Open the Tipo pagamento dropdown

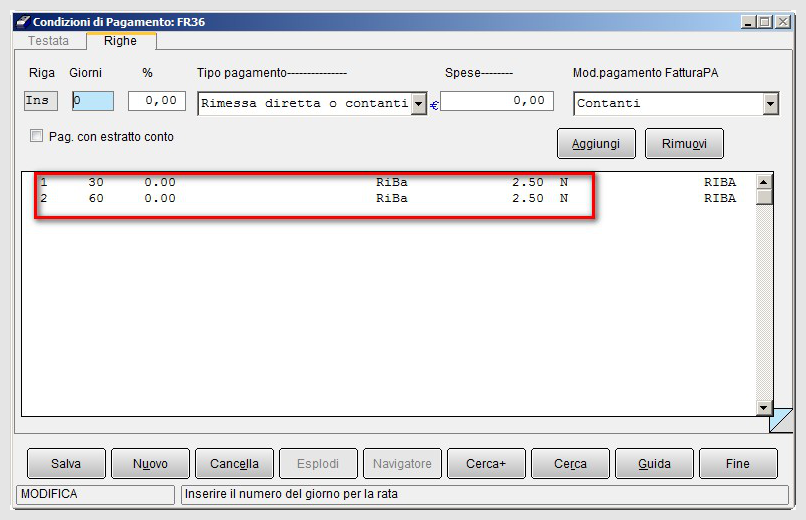coord(419,104)
